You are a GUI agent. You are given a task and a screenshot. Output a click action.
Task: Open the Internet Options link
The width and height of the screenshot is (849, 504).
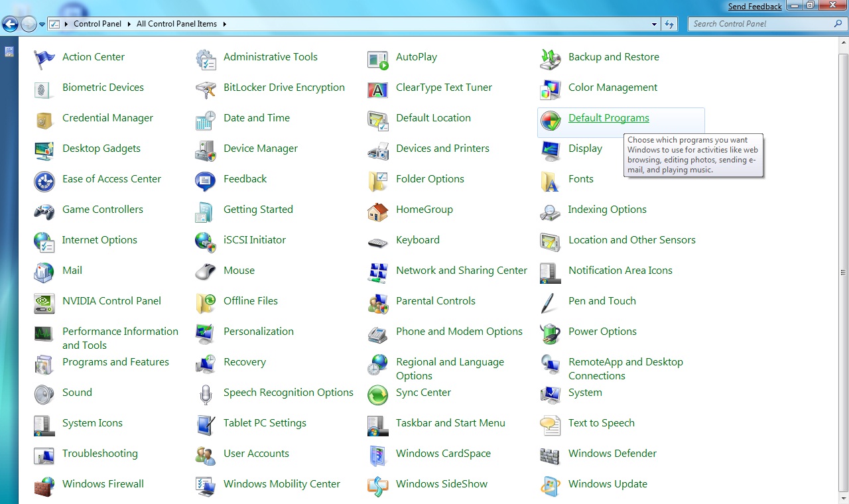(99, 240)
